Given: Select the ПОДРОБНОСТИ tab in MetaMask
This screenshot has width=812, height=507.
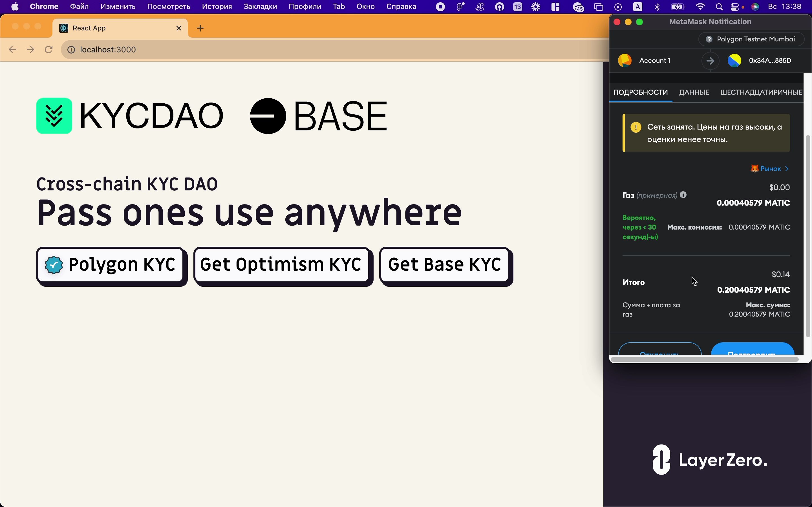Looking at the screenshot, I should coord(640,92).
